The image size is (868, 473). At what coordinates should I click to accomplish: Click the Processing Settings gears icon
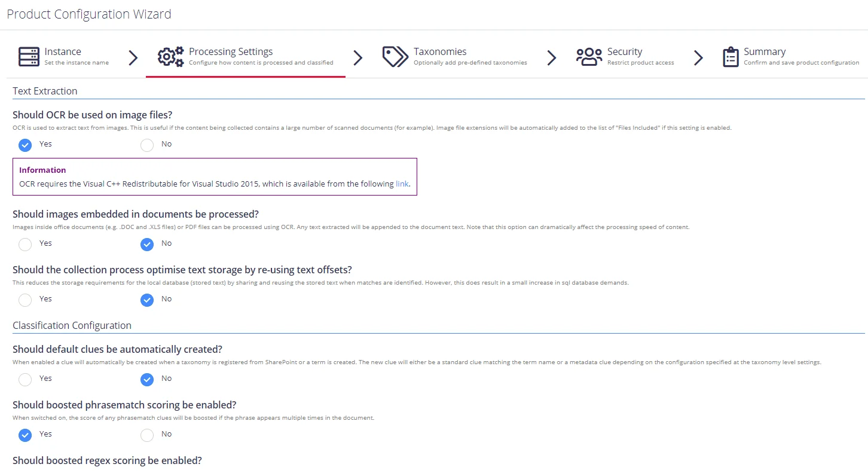(x=170, y=57)
